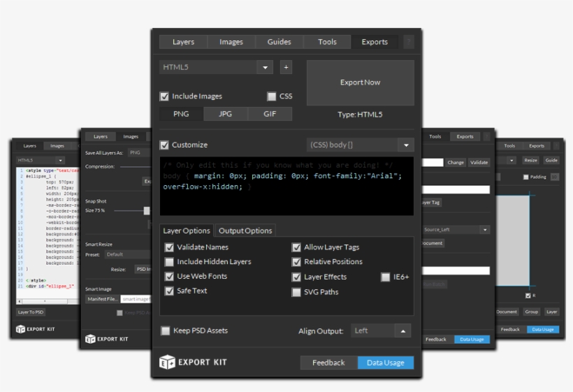
Task: Toggle the R checkbox in rightmost panel
Action: (528, 296)
